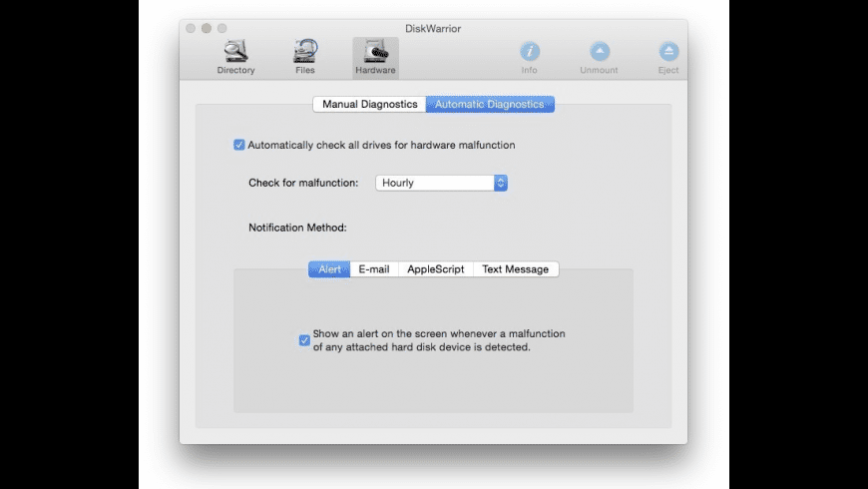Click the Info toolbar icon
The width and height of the screenshot is (868, 489).
[x=529, y=58]
